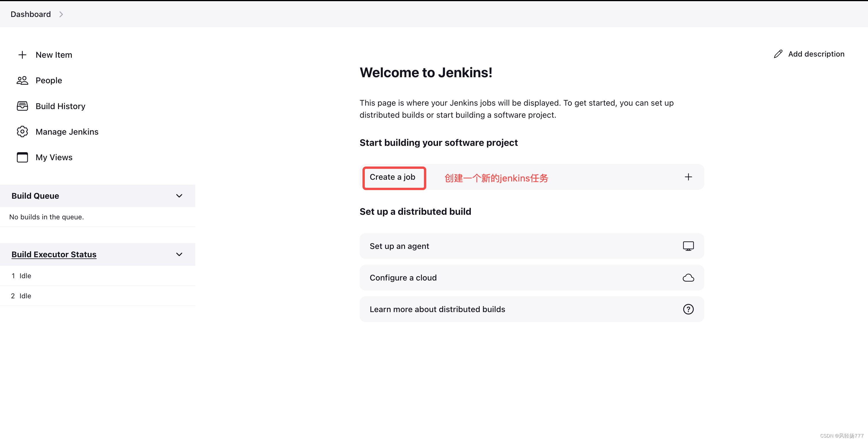Open Learn more about distributed builds
The height and width of the screenshot is (441, 868).
(x=532, y=309)
